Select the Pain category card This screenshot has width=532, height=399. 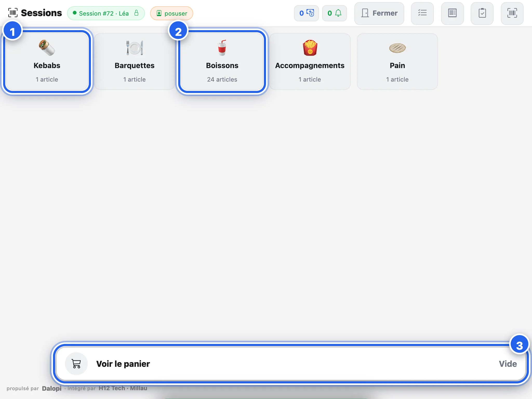click(x=397, y=62)
